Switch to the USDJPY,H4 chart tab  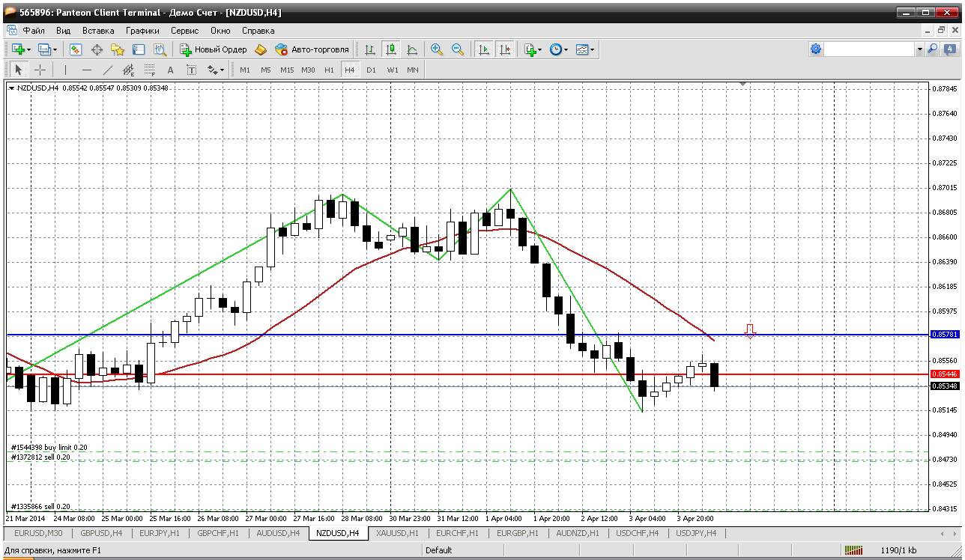(x=696, y=533)
